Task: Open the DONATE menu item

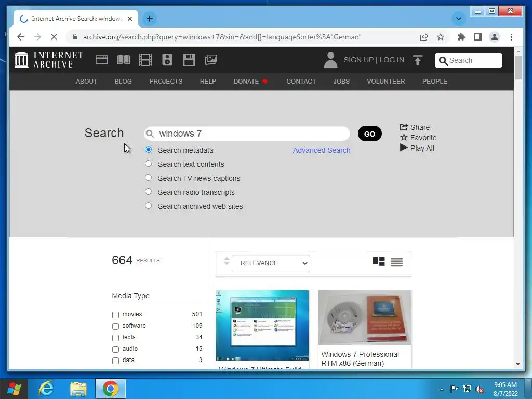Action: (x=251, y=82)
